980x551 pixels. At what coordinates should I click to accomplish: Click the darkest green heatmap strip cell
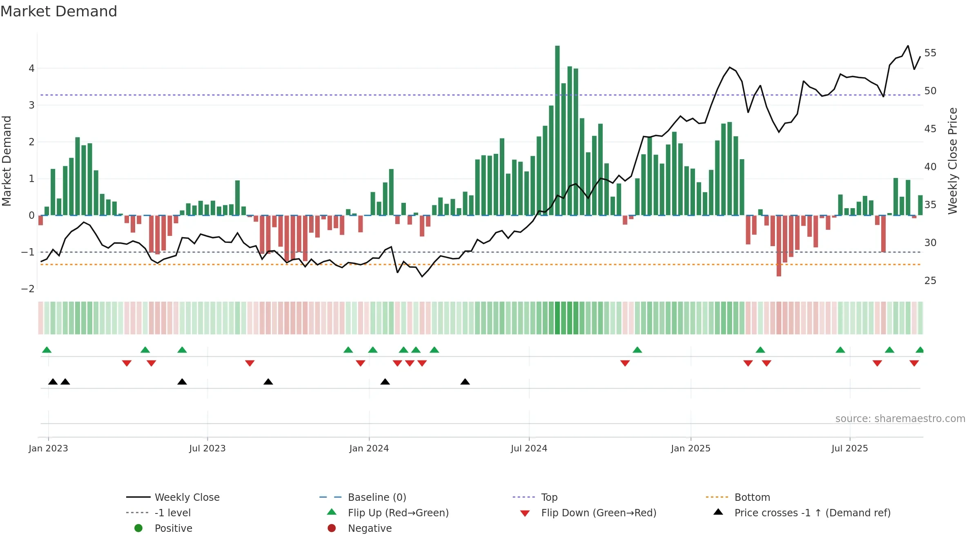(x=557, y=318)
